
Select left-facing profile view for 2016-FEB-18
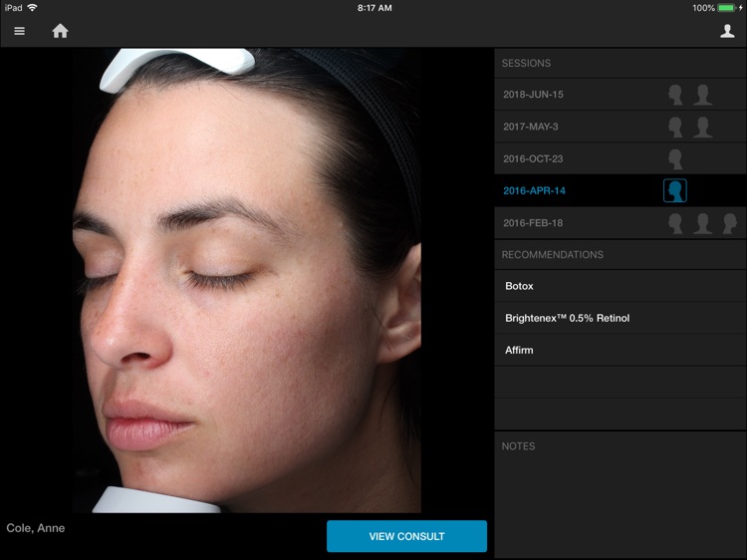(x=675, y=223)
